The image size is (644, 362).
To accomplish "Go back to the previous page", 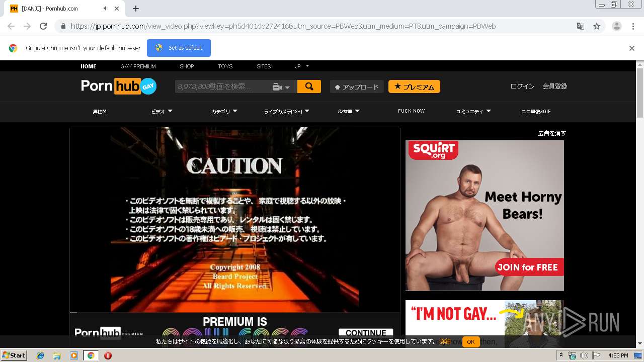I will [x=11, y=26].
